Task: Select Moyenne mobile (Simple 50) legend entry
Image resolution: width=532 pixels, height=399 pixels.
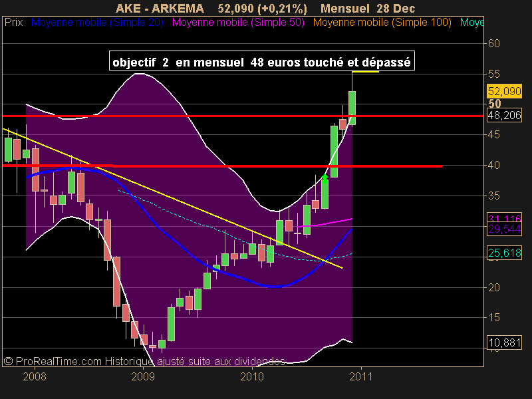Action: [238, 23]
